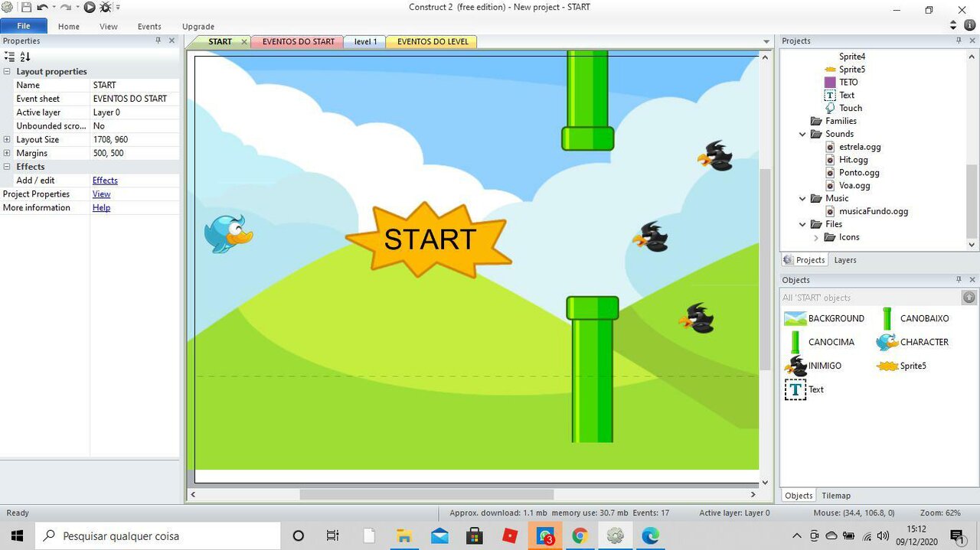Collapse the Files folder
This screenshot has width=980, height=550.
tap(802, 224)
